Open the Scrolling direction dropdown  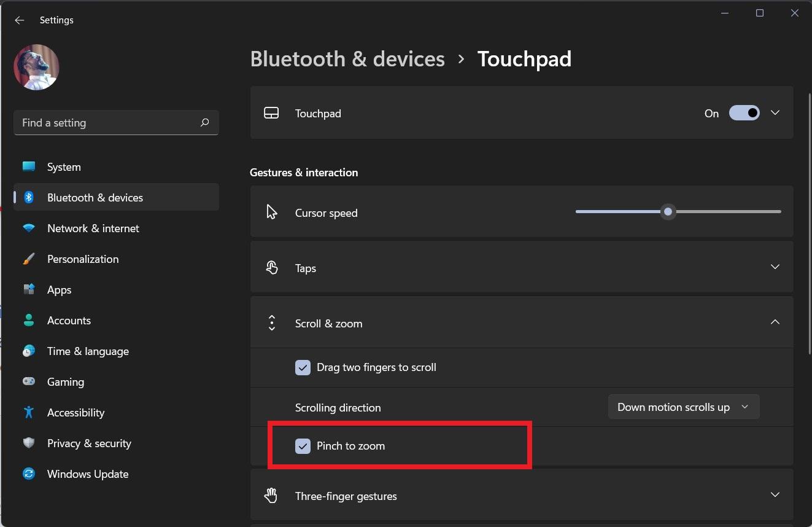[683, 407]
